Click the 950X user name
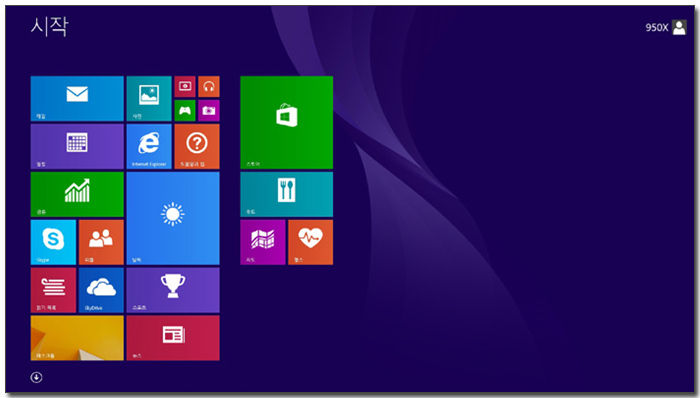 tap(657, 28)
